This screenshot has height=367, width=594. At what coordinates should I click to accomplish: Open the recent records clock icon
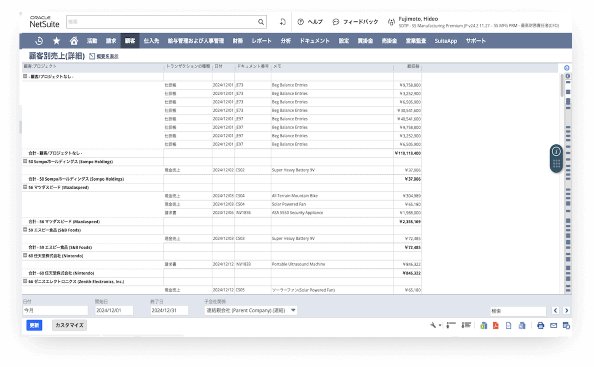pos(39,41)
